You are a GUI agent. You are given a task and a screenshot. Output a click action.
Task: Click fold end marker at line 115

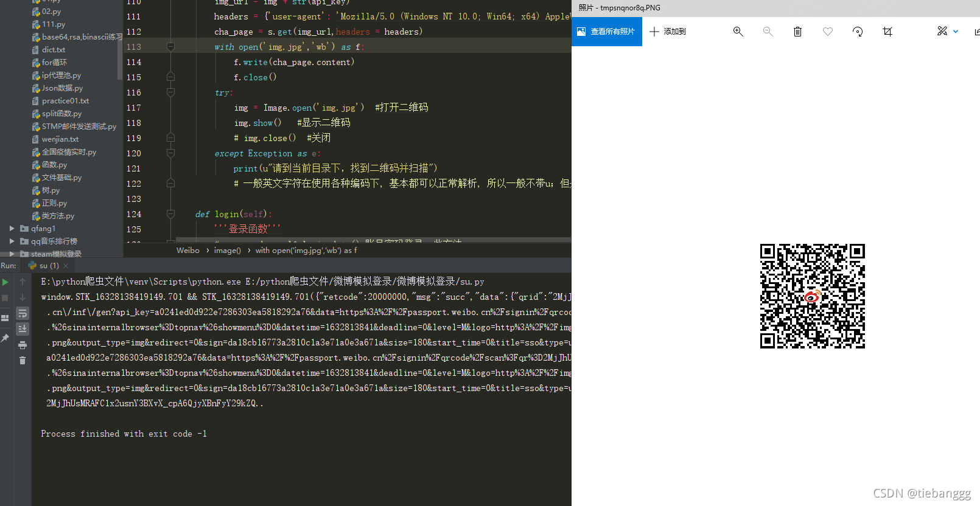[170, 77]
